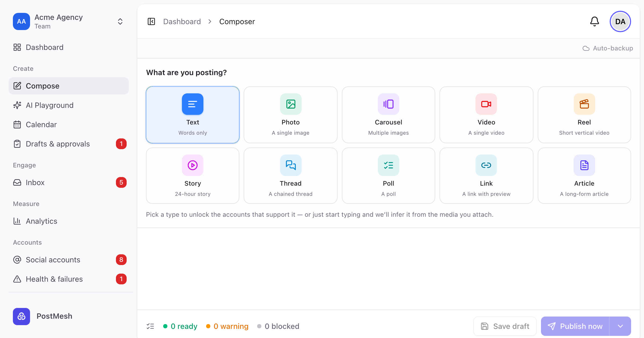Open Social accounts
This screenshot has height=338, width=644.
coord(69,260)
